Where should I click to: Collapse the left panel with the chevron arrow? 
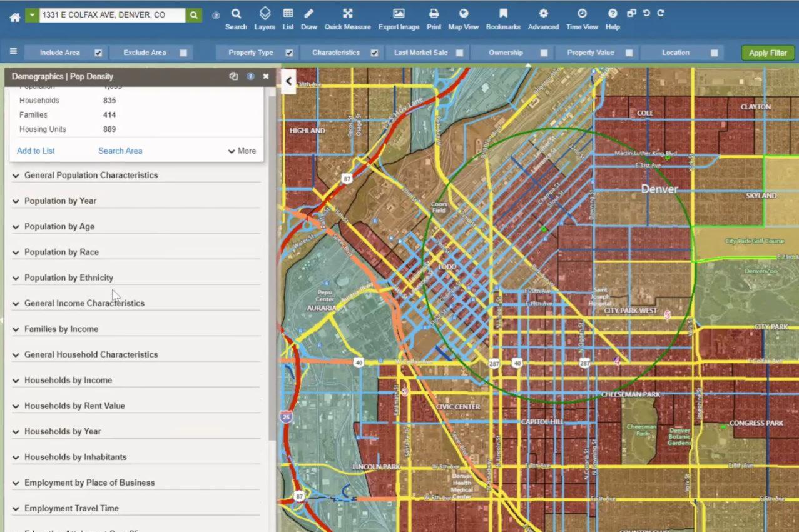pyautogui.click(x=288, y=81)
